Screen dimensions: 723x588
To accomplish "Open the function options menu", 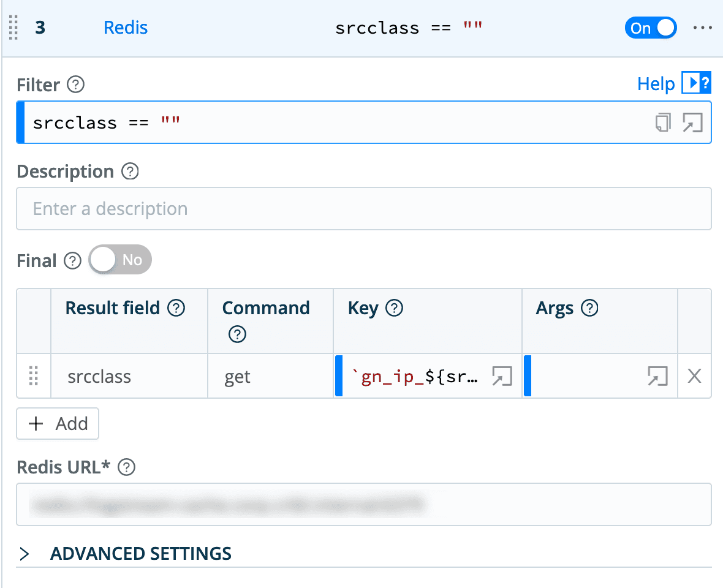I will coord(702,28).
